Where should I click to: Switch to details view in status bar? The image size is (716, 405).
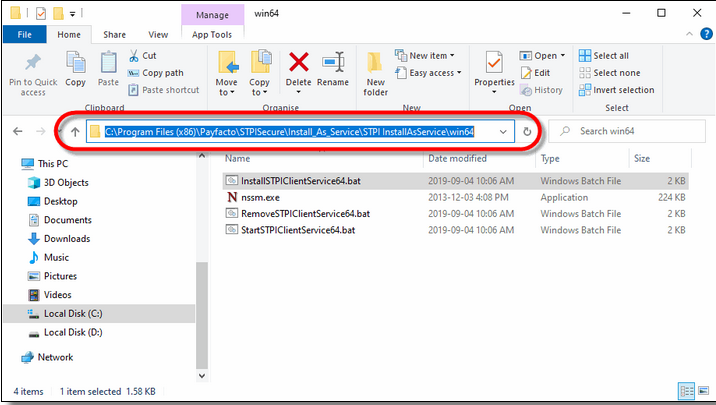[685, 391]
